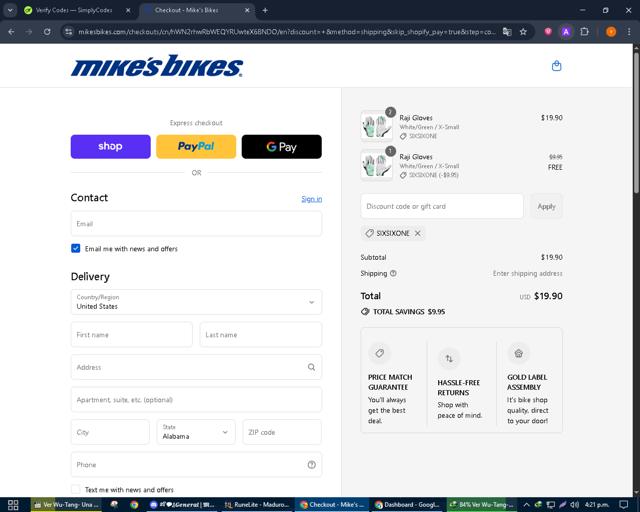Open the first Raji Gloves thumbnail
Viewport: 640px width, 512px height.
click(x=376, y=126)
